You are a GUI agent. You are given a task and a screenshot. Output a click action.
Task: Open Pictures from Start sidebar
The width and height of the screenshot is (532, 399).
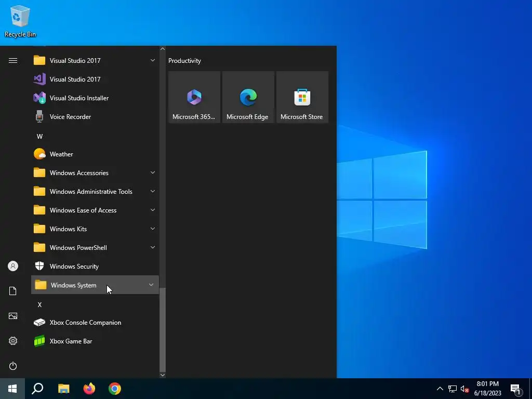click(13, 316)
